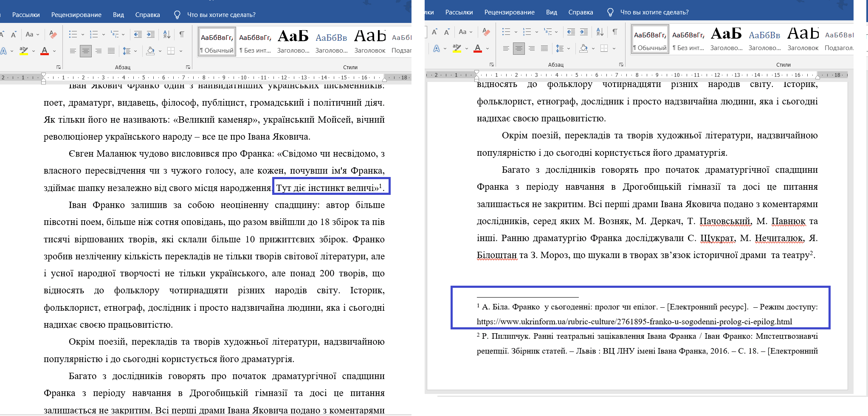
Task: Clear all formatting in right window
Action: 486,32
